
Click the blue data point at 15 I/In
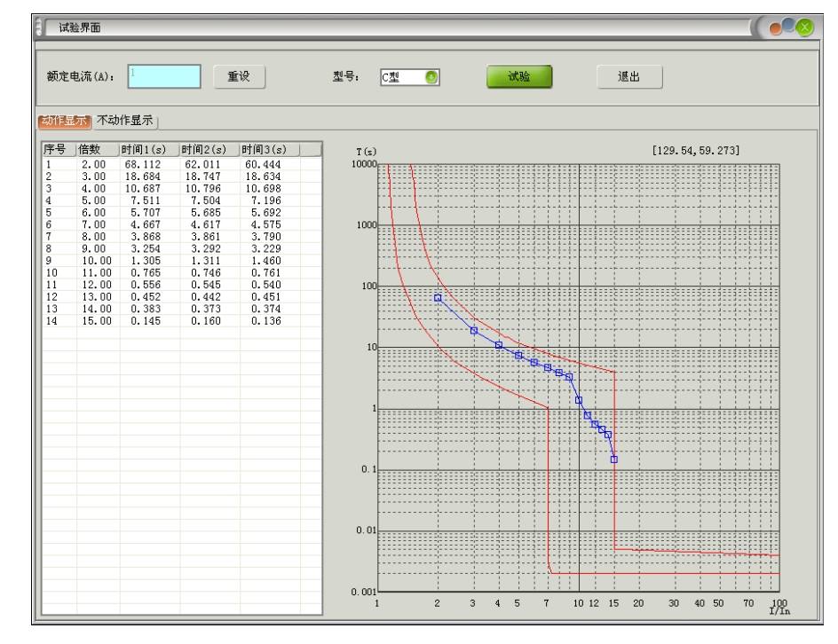[x=613, y=459]
